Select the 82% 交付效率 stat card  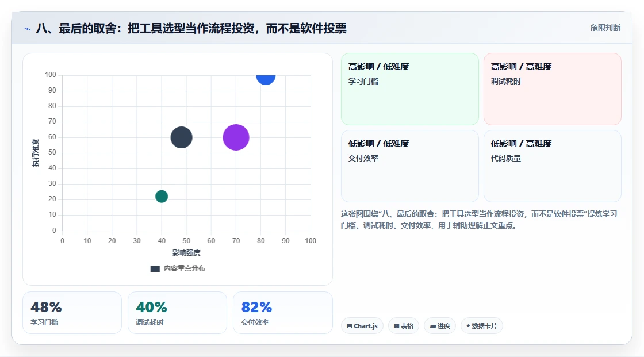[282, 313]
